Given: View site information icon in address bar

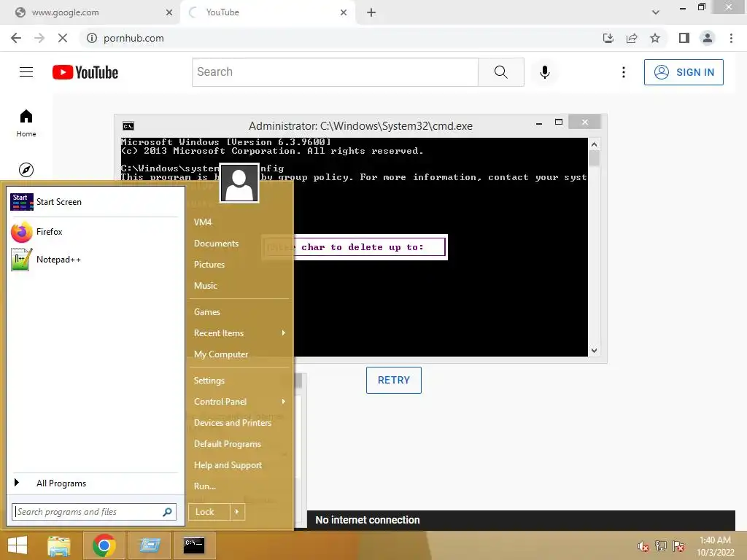Looking at the screenshot, I should pos(91,38).
